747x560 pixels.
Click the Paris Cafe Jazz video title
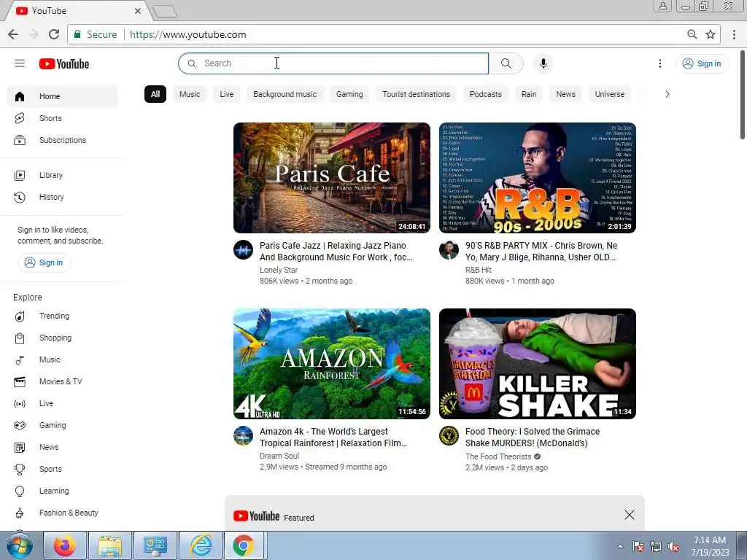(336, 252)
